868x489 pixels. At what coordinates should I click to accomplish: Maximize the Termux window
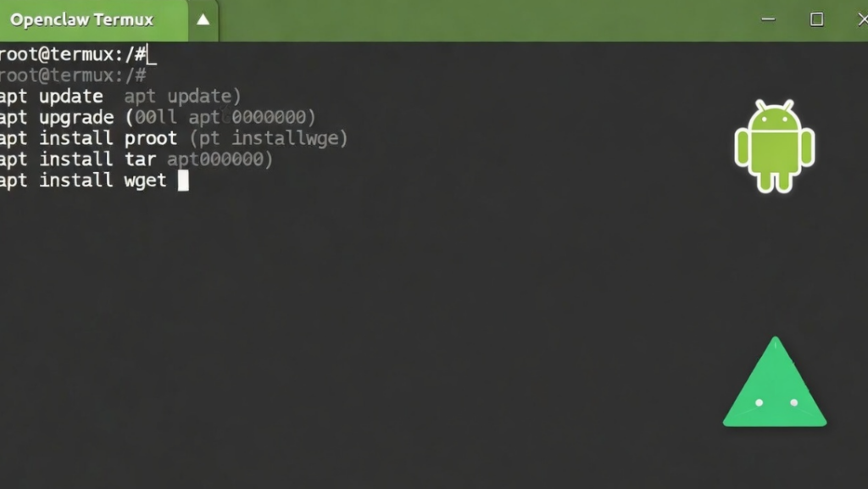point(816,19)
